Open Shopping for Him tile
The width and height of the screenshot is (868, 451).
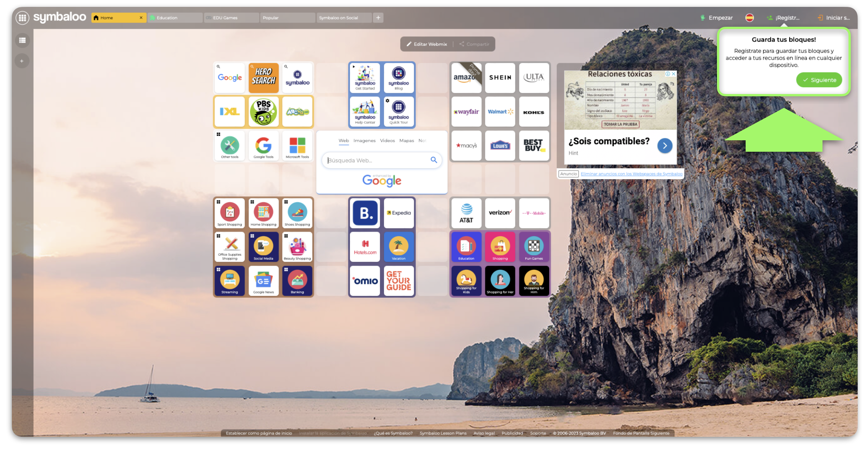click(534, 281)
